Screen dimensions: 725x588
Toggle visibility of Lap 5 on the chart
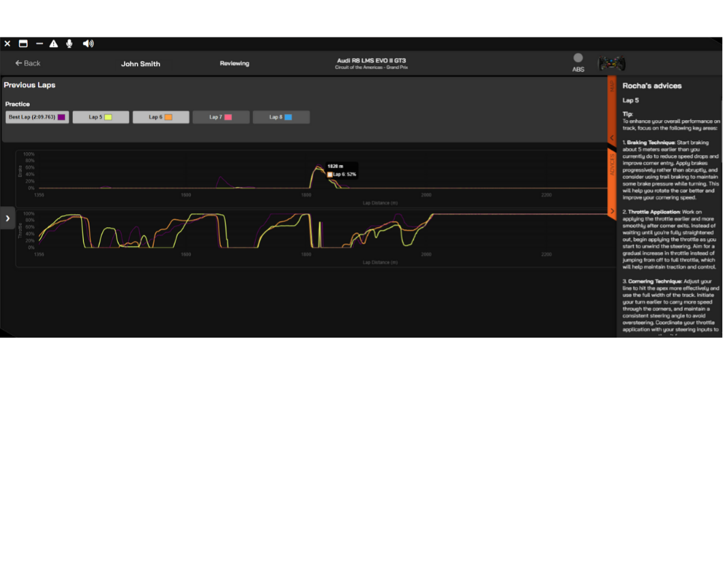(100, 117)
